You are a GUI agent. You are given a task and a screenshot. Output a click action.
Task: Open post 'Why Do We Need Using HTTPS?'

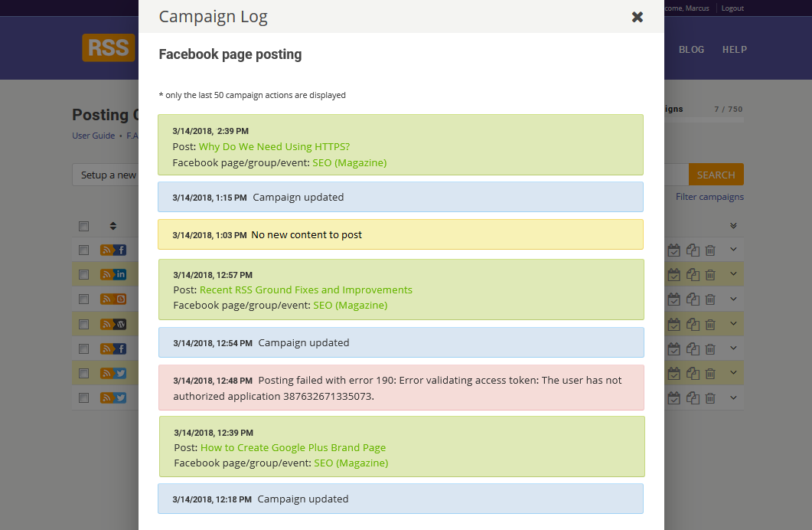(275, 146)
